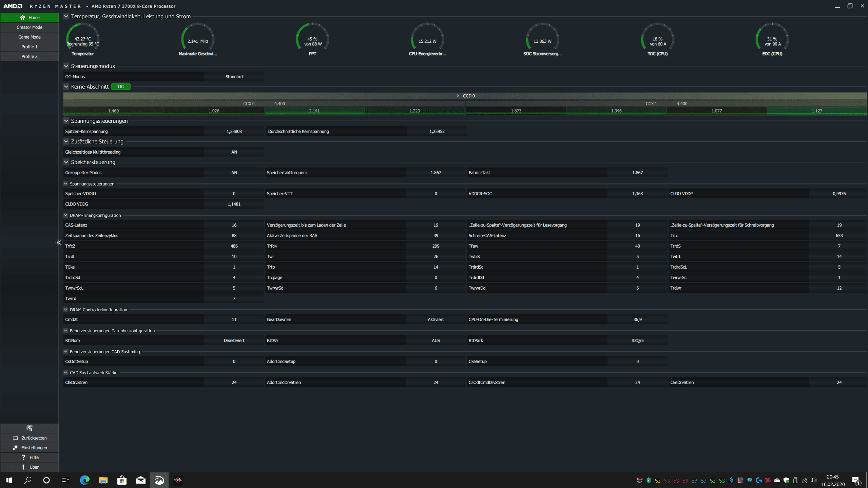Viewport: 868px width, 488px height.
Task: Select Profile 2 in the sidebar
Action: (x=30, y=57)
